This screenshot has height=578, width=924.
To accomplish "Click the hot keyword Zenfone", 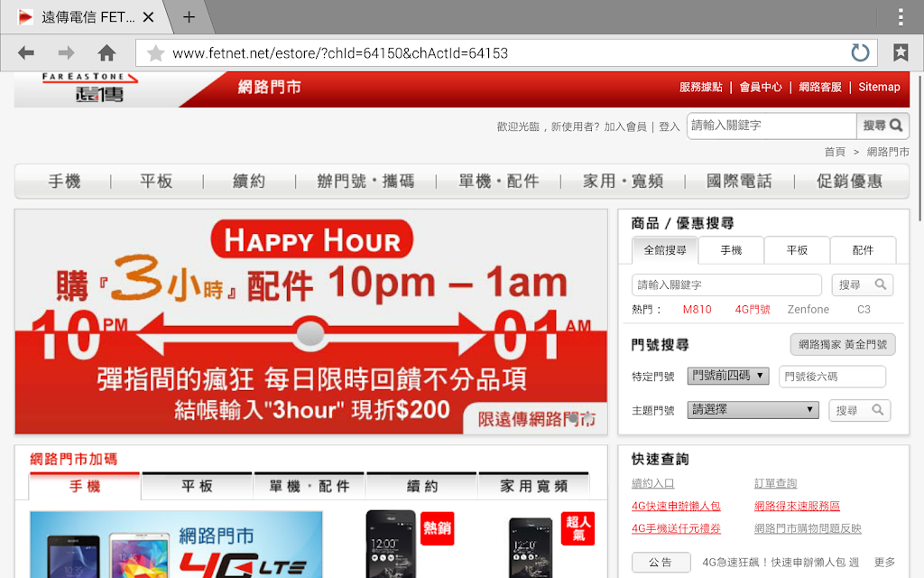I will 808,310.
